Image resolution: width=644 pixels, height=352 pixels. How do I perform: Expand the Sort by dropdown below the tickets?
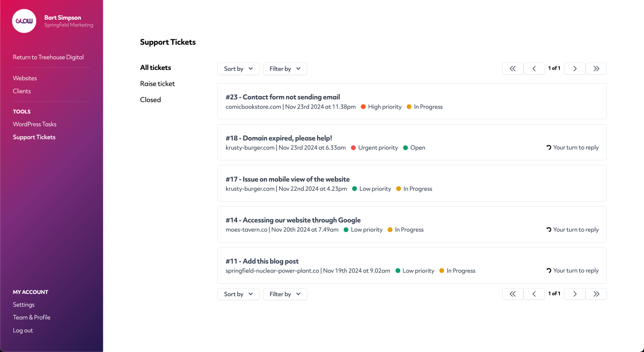238,294
